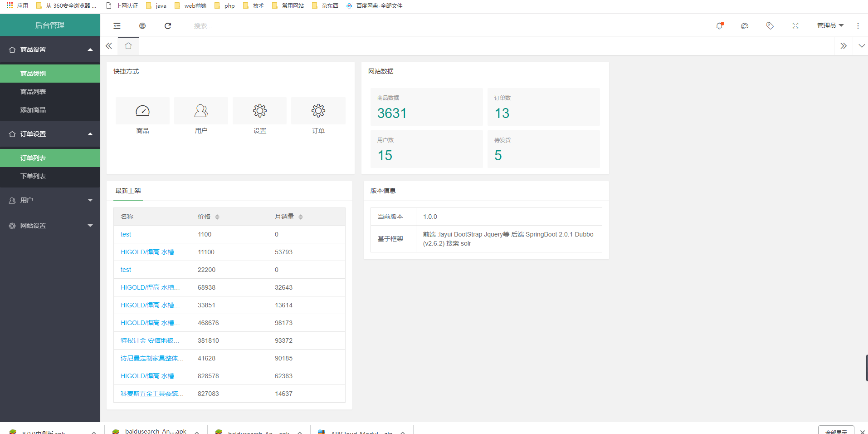
Task: Open HIGOLD product priced 468676
Action: coord(150,323)
